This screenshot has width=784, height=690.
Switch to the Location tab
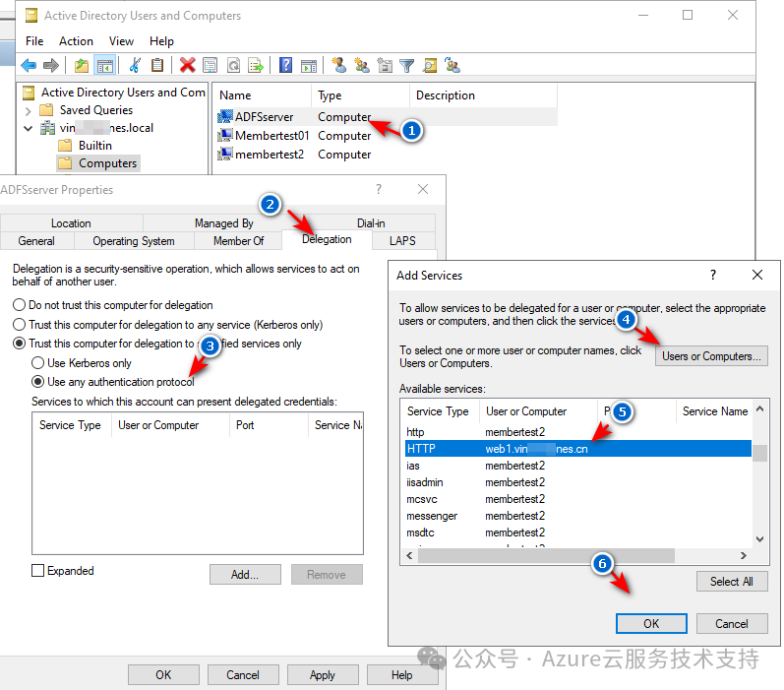click(71, 223)
